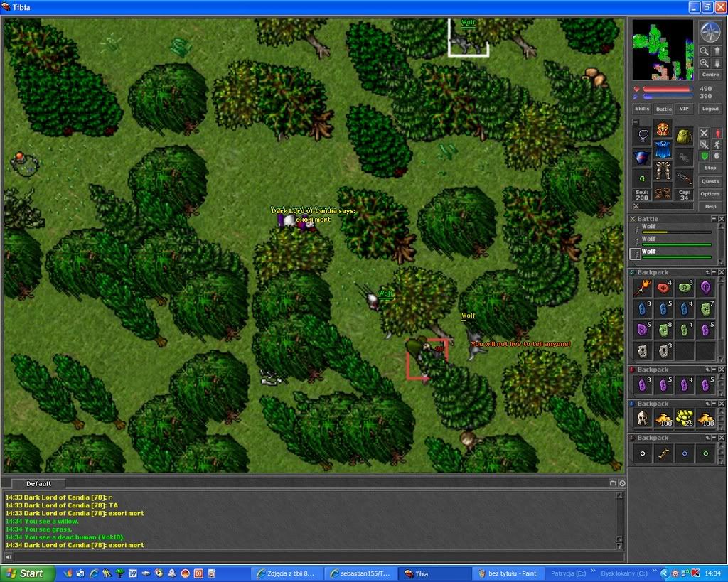Select the boots equipment slot

663,191
